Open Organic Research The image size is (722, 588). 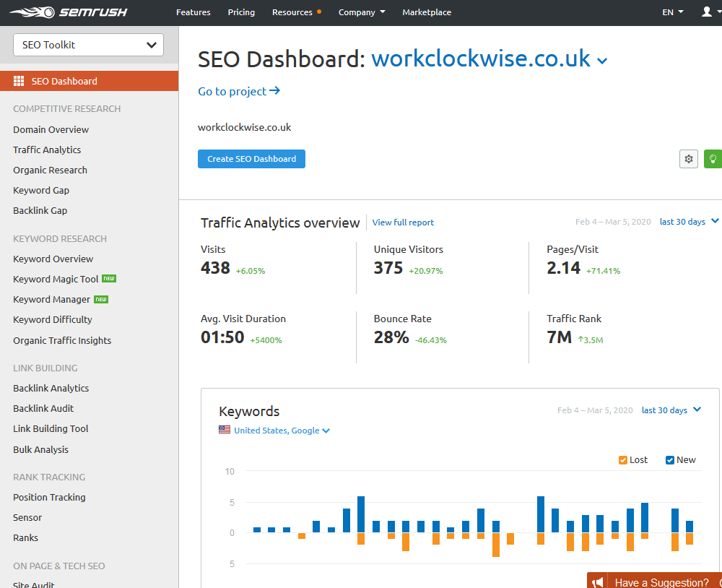point(51,170)
